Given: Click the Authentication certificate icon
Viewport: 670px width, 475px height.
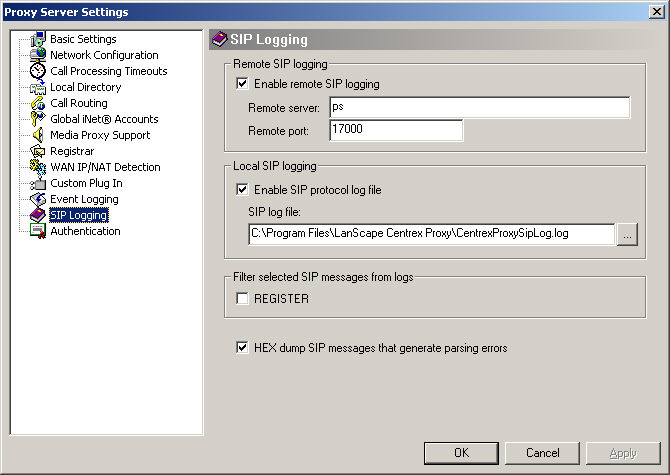Looking at the screenshot, I should pos(38,231).
